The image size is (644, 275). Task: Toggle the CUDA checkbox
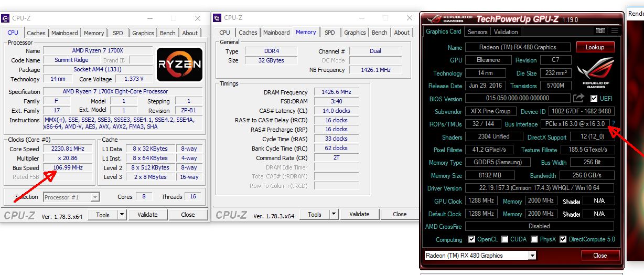pyautogui.click(x=505, y=239)
